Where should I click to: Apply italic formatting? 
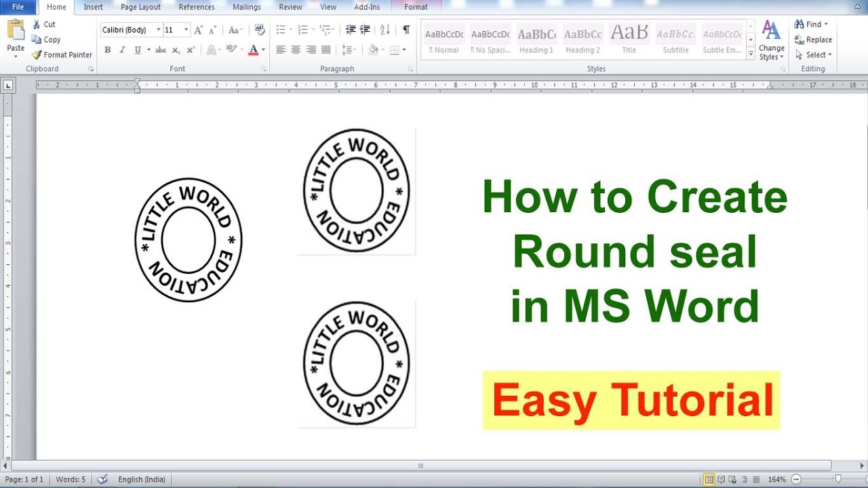click(122, 49)
